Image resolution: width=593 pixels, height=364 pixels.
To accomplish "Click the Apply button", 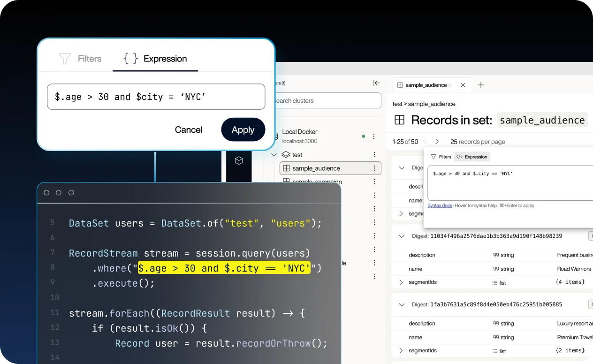I will click(x=243, y=130).
